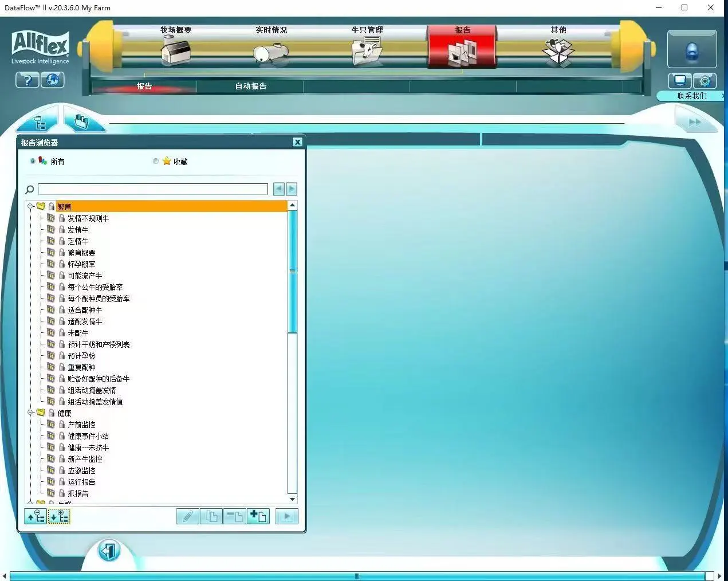Open the 报告 reports icon on the red tab
This screenshot has height=581, width=728.
pos(462,53)
